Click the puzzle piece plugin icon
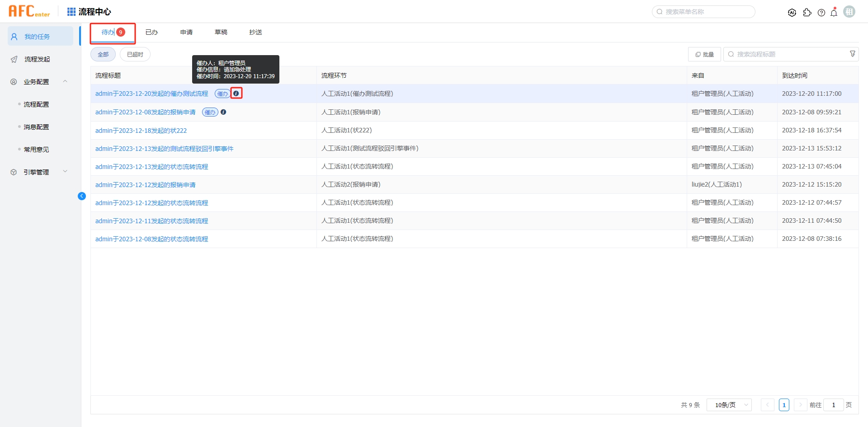Screen dimensions: 868x427 click(x=807, y=13)
